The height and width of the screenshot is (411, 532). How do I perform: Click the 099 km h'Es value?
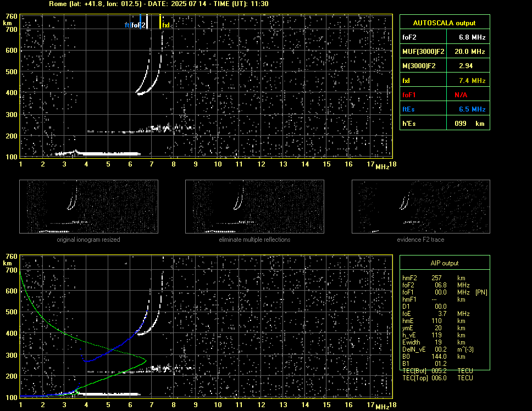[x=469, y=124]
